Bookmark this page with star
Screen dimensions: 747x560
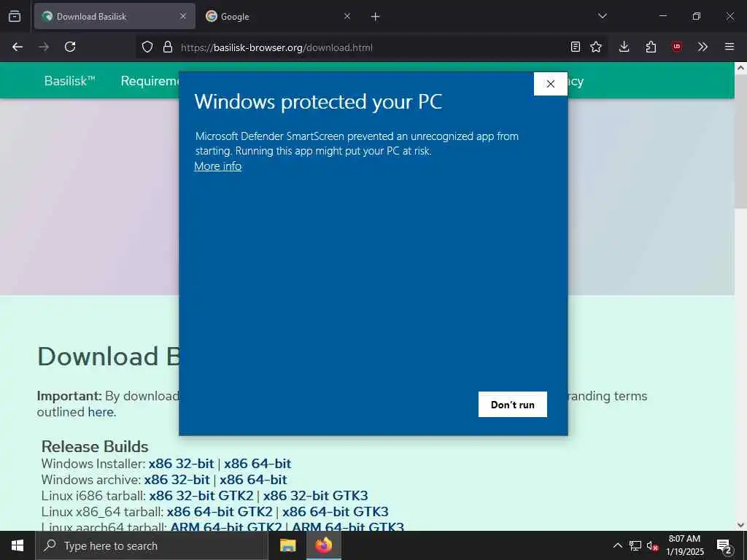pyautogui.click(x=596, y=47)
